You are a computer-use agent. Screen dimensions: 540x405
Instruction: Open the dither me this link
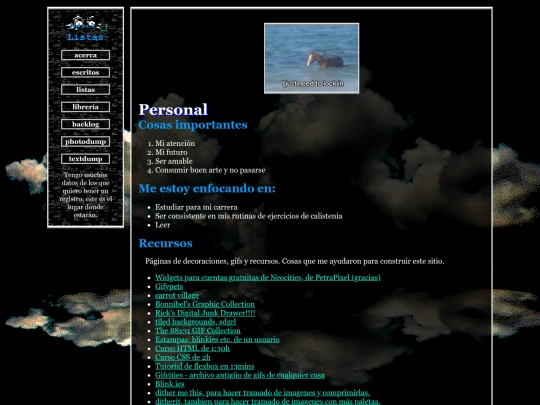pos(262,393)
